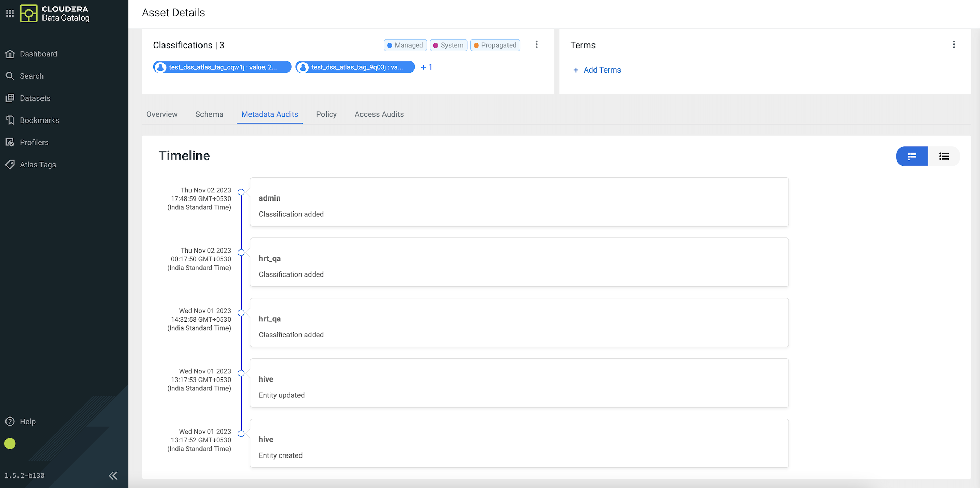Click the Dashboard home icon

point(10,54)
